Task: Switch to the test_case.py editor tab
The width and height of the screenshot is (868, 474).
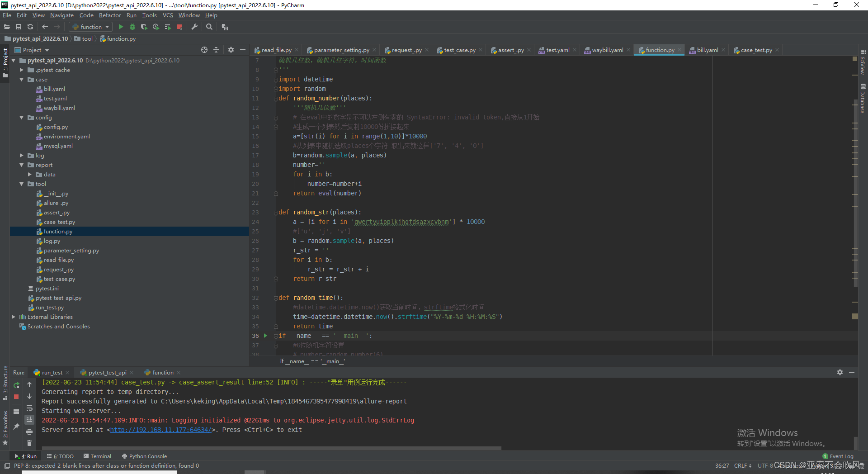Action: pyautogui.click(x=460, y=50)
